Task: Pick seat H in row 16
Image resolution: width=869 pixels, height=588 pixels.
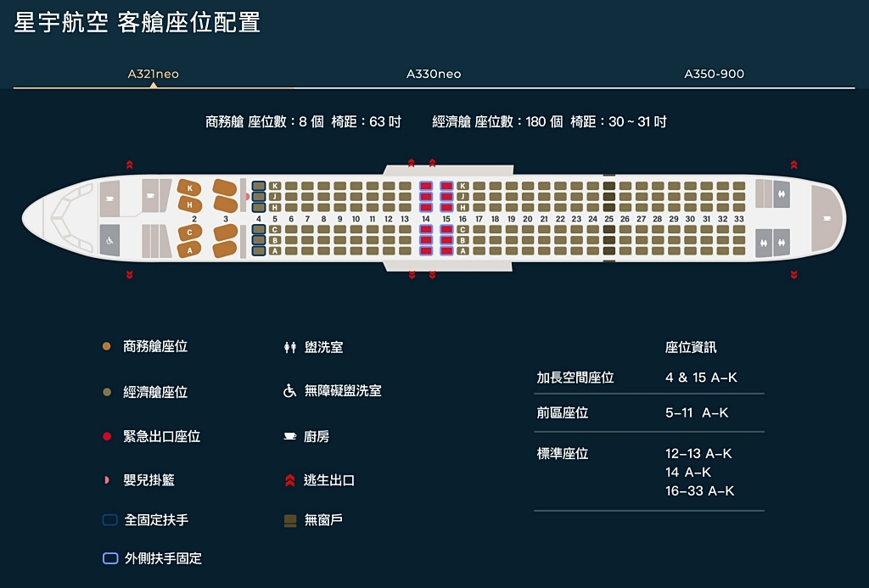Action: click(463, 207)
